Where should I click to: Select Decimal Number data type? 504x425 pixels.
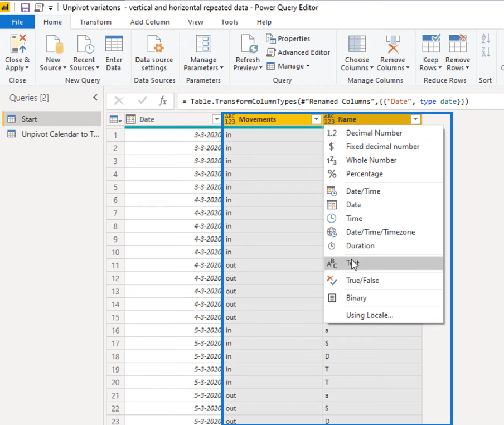(x=384, y=133)
